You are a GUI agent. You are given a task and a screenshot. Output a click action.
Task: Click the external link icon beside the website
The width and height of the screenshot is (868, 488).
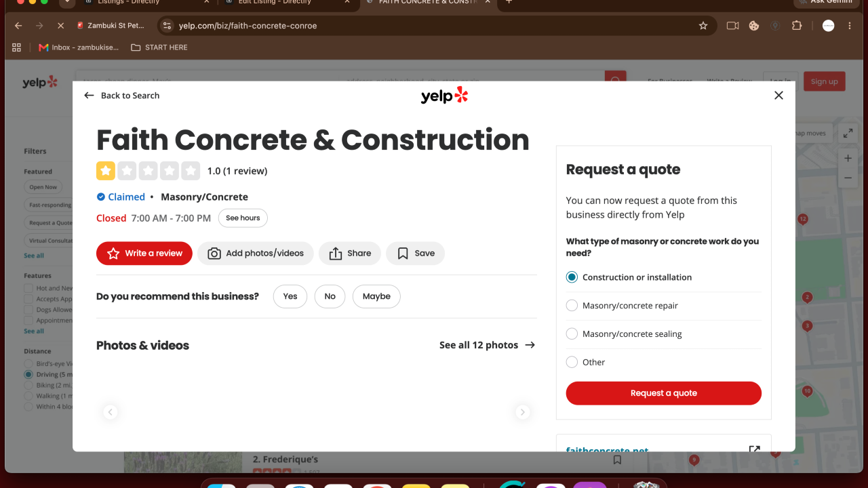coord(754,449)
